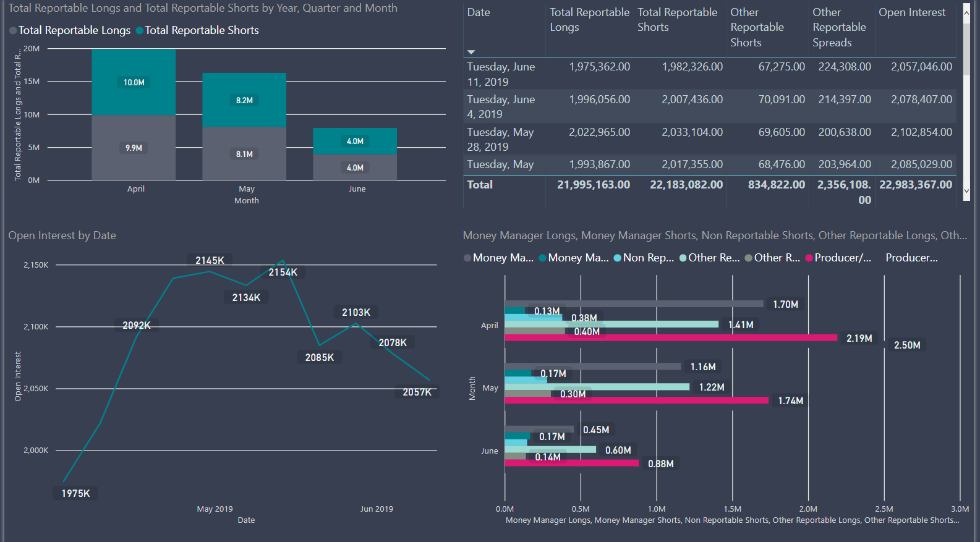The image size is (980, 542).
Task: Click the Date column sort arrow
Action: [471, 52]
